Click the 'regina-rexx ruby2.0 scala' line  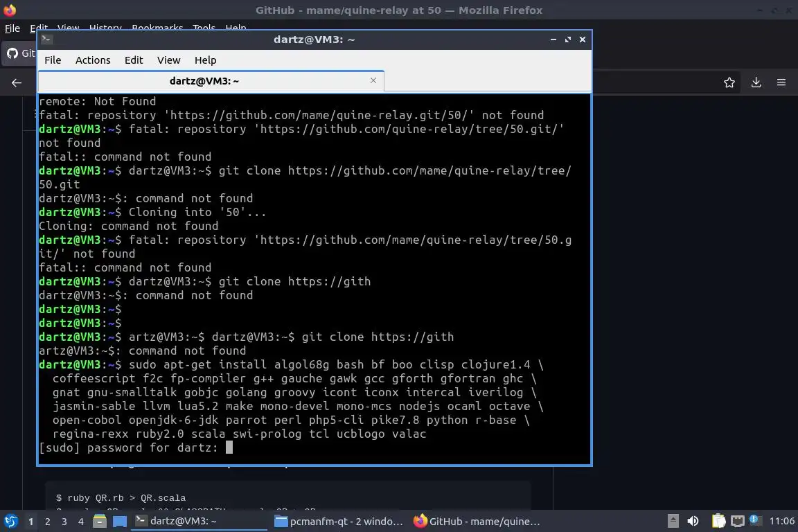(x=239, y=434)
